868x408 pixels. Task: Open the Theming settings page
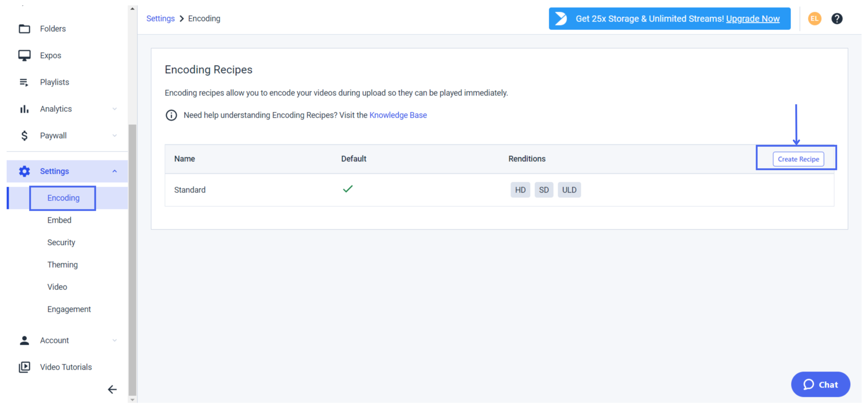(62, 265)
